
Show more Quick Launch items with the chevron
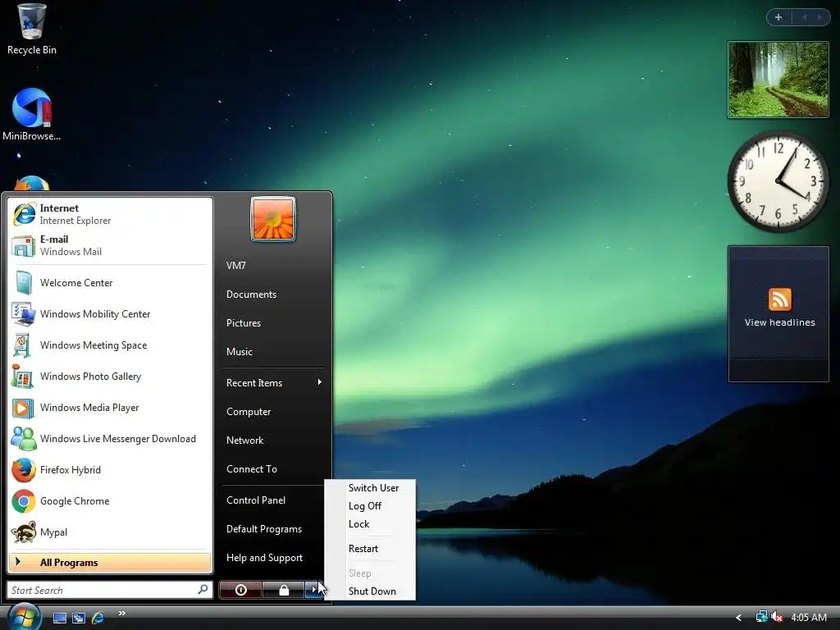[122, 613]
